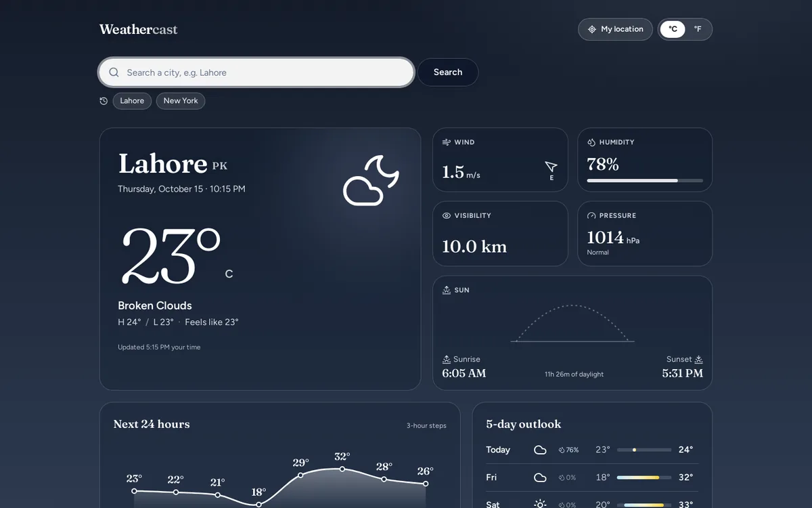Click the Sun card header icon

point(447,290)
